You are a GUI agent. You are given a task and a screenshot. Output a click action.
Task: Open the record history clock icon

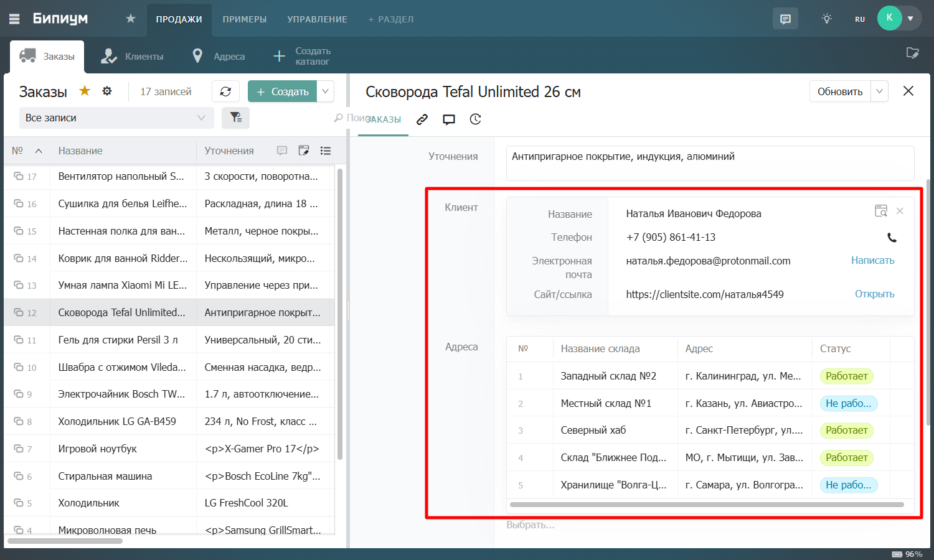click(x=476, y=119)
